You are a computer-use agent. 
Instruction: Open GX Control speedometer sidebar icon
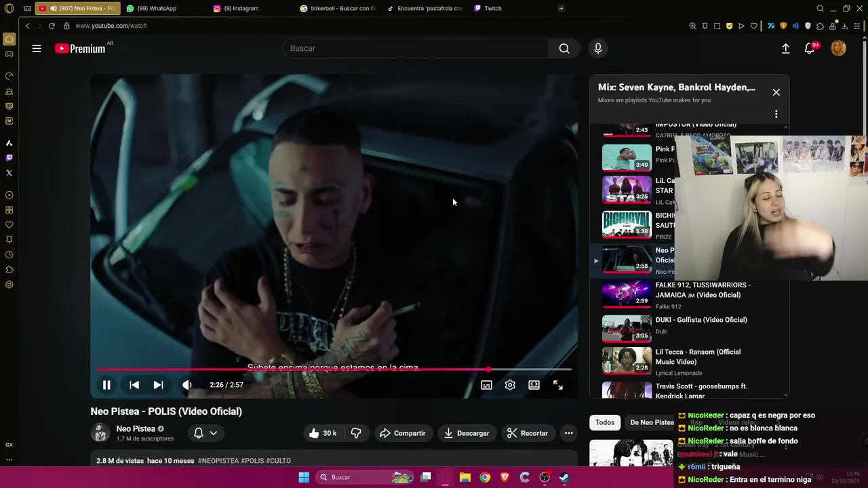(x=9, y=76)
